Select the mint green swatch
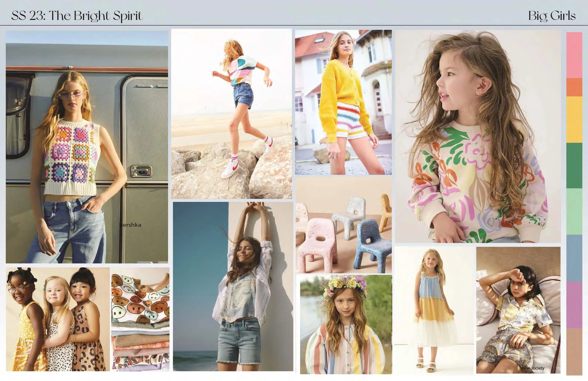588x381 pixels. pos(574,211)
